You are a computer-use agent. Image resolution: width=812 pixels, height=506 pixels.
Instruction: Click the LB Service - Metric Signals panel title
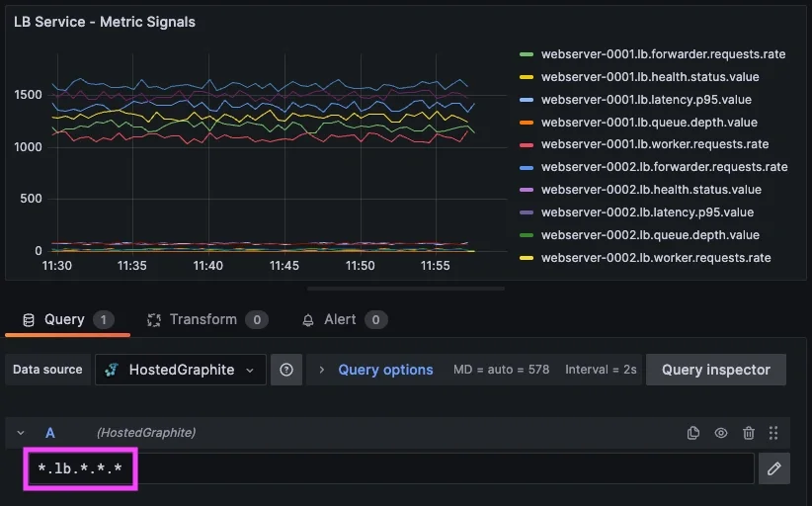click(x=105, y=23)
